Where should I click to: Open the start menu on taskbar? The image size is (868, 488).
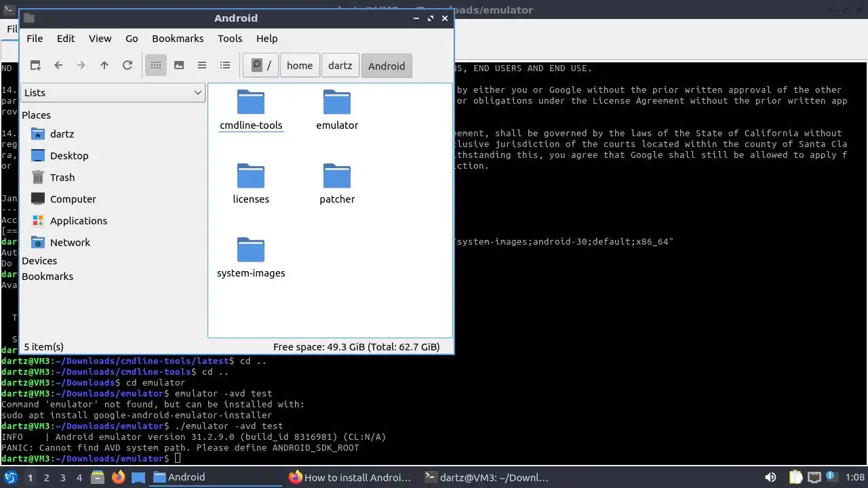10,477
